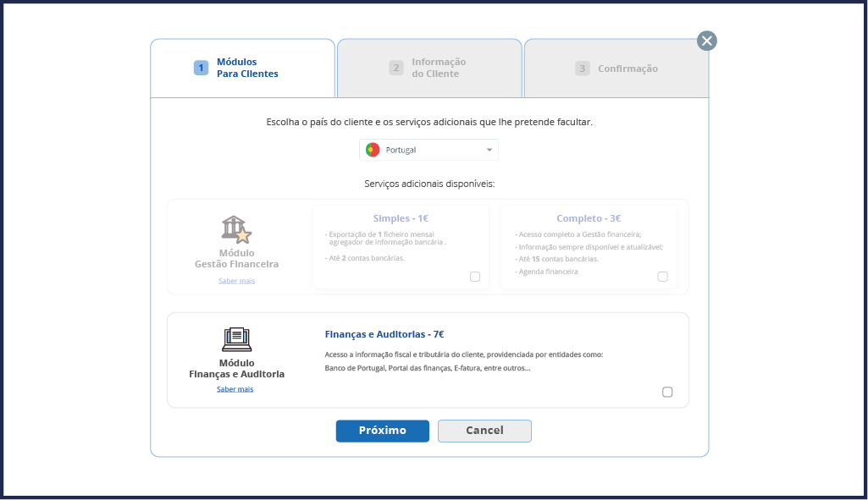Image resolution: width=868 pixels, height=500 pixels.
Task: Check the Completo - 3€ checkbox
Action: tap(662, 277)
